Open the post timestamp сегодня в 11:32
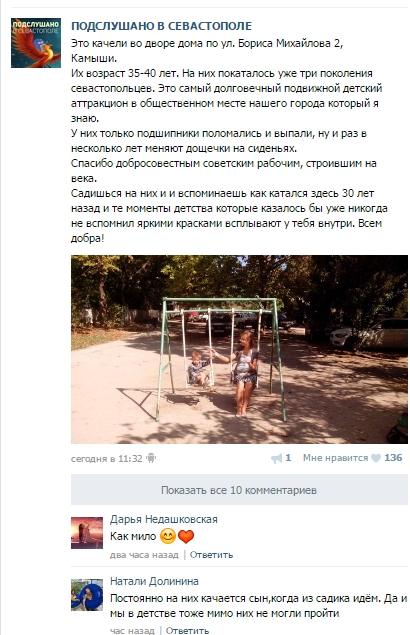 107,458
